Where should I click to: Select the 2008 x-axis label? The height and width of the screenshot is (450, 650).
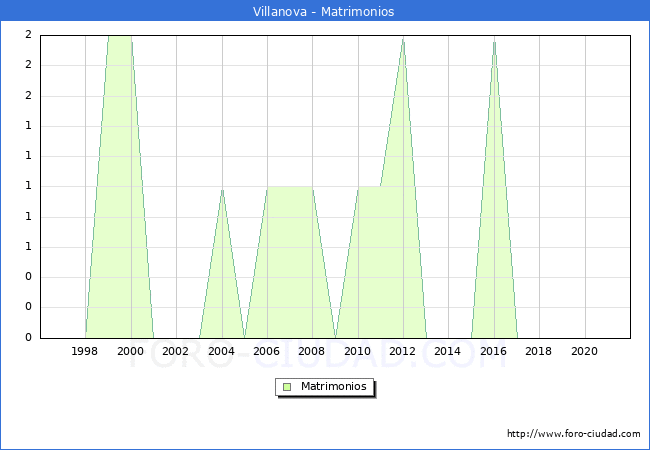[311, 351]
